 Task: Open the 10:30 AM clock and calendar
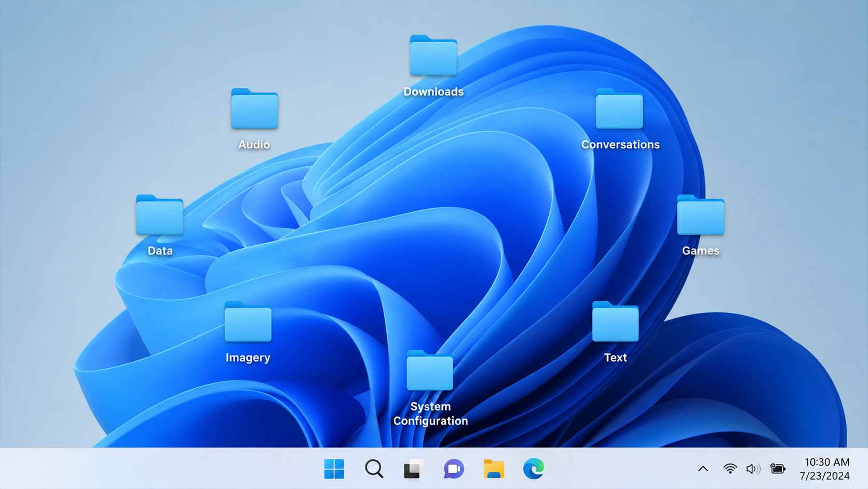(x=825, y=469)
